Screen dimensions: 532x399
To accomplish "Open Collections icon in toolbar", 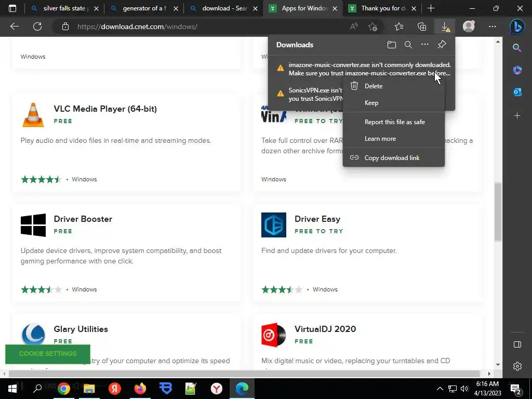I will coord(422,26).
